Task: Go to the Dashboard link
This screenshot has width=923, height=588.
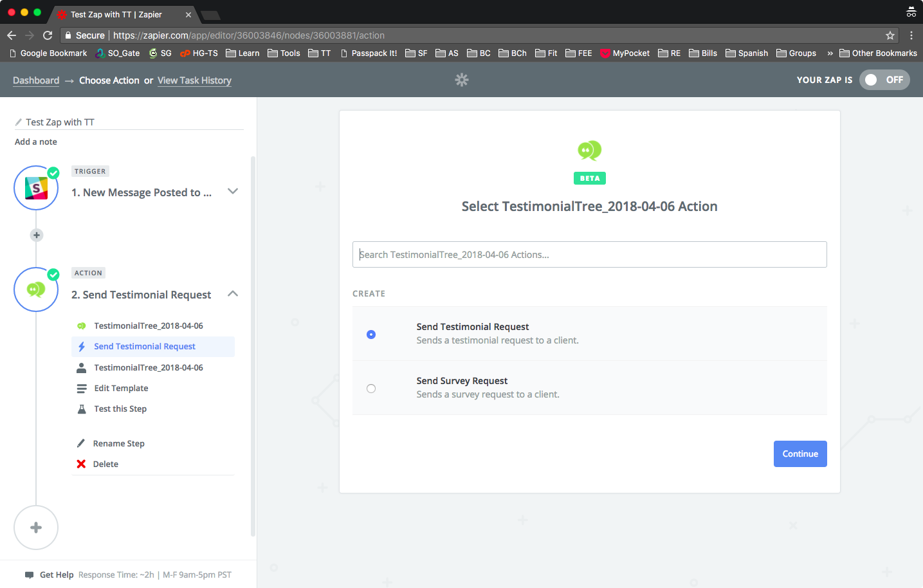Action: click(x=36, y=80)
